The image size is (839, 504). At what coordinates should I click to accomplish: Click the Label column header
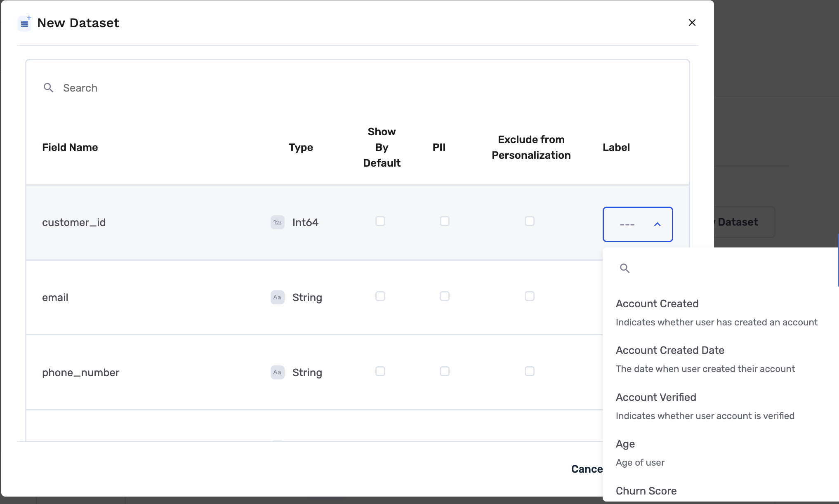pyautogui.click(x=616, y=147)
